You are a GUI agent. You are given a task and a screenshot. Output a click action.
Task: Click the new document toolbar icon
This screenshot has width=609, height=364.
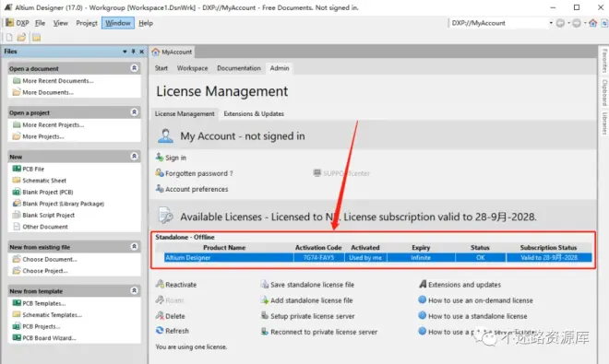pos(9,37)
